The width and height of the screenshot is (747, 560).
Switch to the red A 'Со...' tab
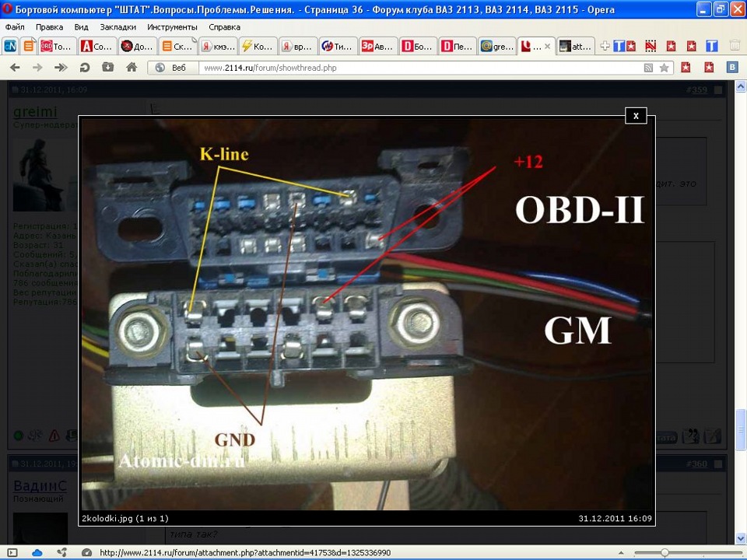tap(97, 46)
